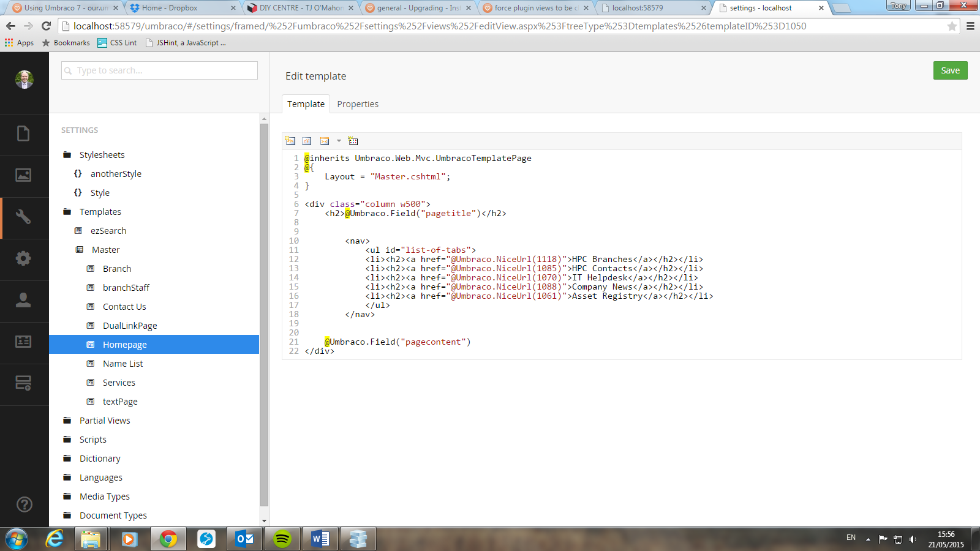Reload the page with refresh icon

point(46,26)
